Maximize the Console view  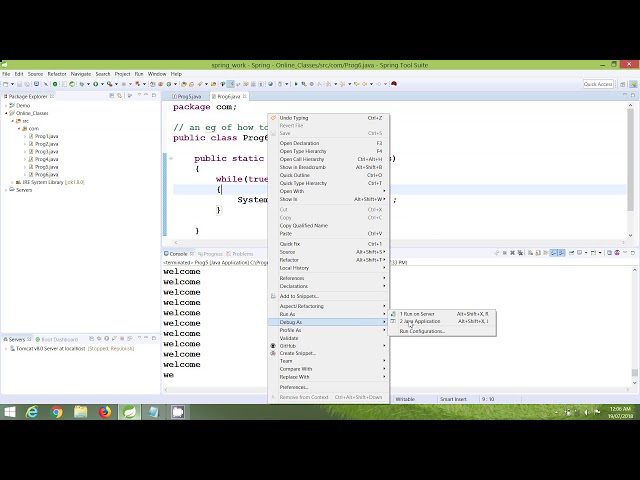(633, 253)
